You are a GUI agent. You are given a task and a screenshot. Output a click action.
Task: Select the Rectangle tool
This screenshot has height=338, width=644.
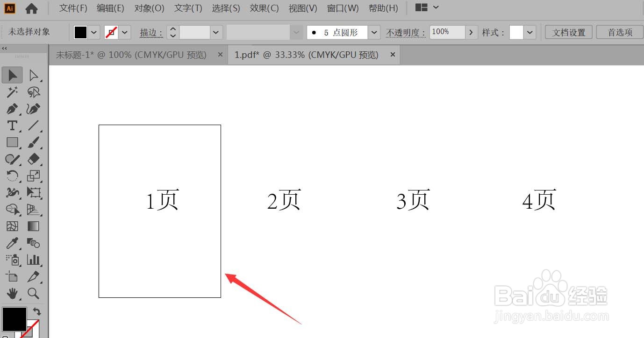tap(12, 142)
